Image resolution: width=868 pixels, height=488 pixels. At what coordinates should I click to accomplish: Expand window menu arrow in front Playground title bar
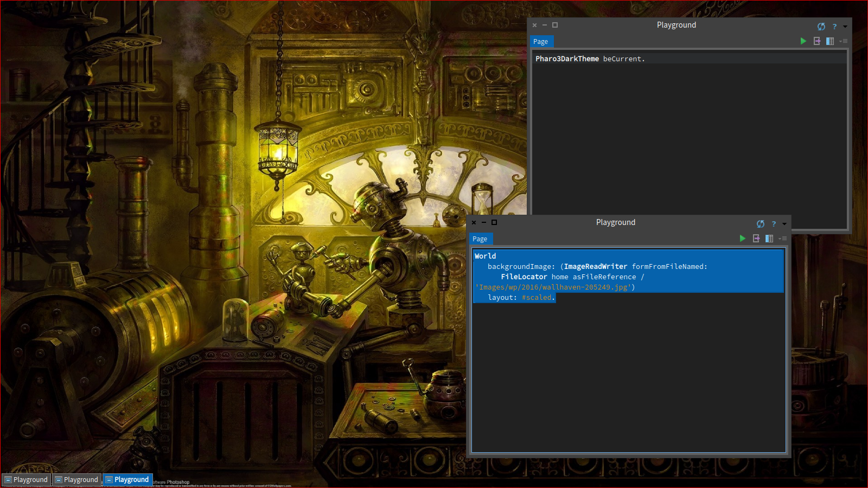[x=784, y=224]
